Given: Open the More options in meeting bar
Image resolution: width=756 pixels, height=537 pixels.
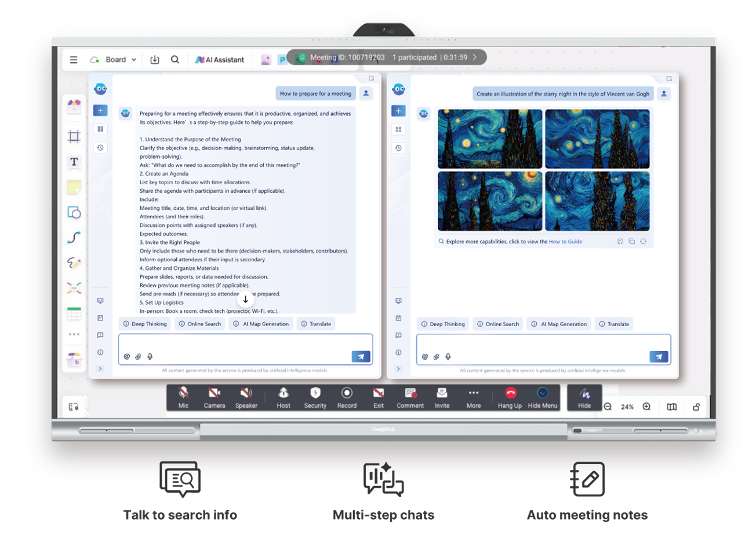Looking at the screenshot, I should pyautogui.click(x=474, y=397).
